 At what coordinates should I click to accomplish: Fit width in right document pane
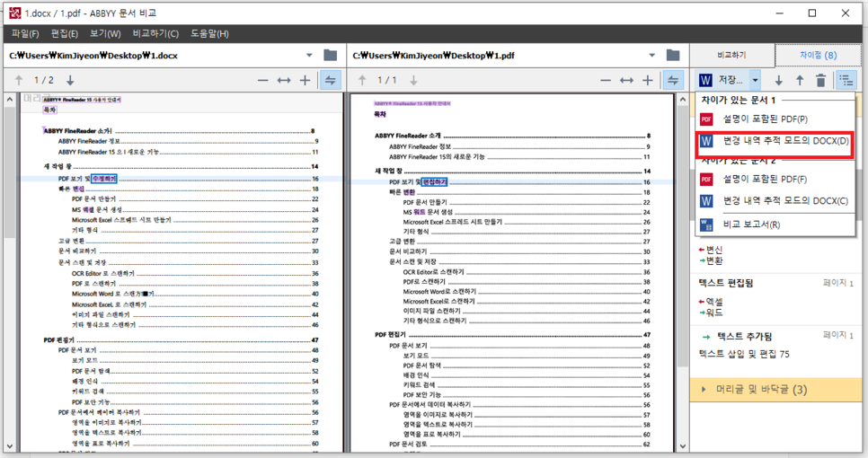pos(626,80)
